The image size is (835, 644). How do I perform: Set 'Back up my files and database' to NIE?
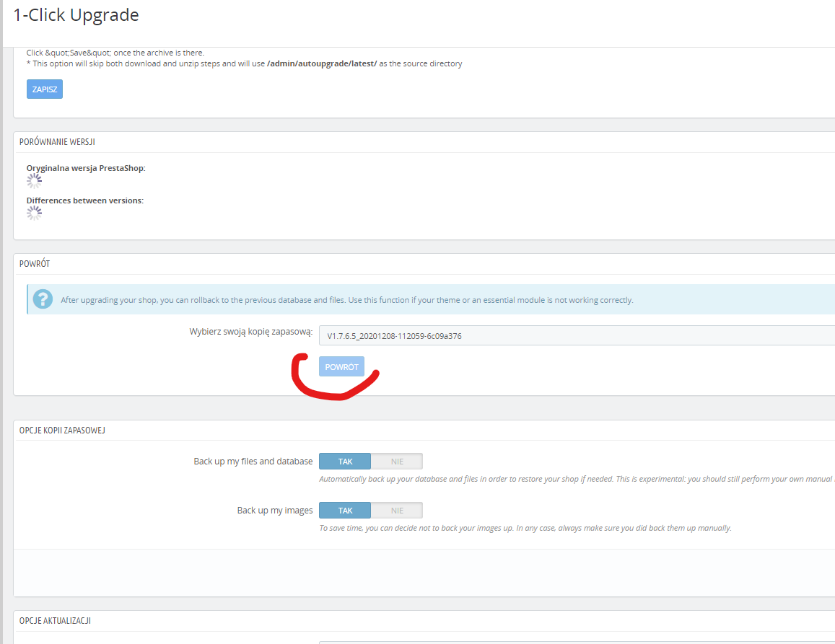point(397,462)
